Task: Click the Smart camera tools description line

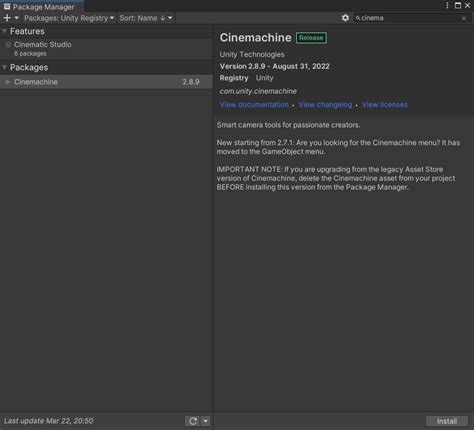Action: pos(288,125)
